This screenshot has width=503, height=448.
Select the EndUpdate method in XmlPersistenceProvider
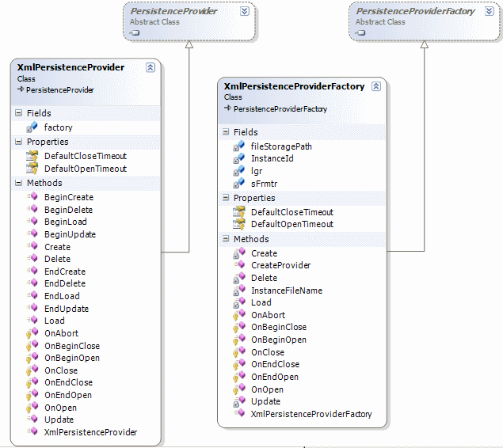point(66,309)
